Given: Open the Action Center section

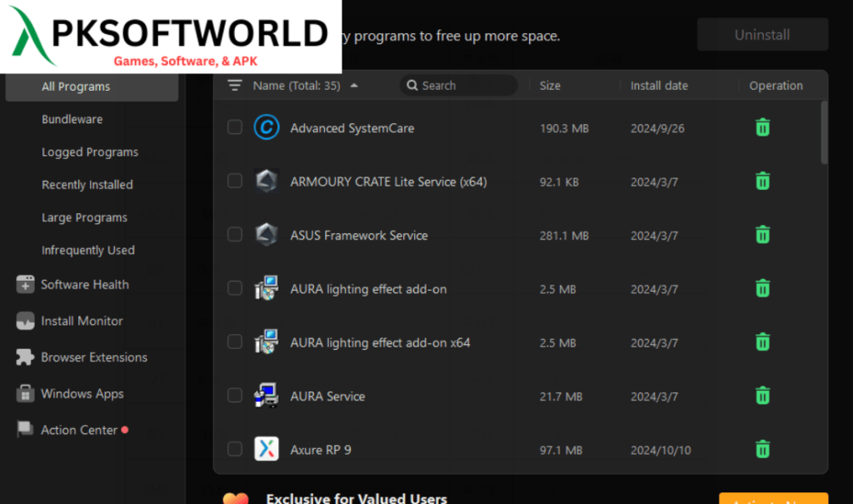Looking at the screenshot, I should (79, 430).
